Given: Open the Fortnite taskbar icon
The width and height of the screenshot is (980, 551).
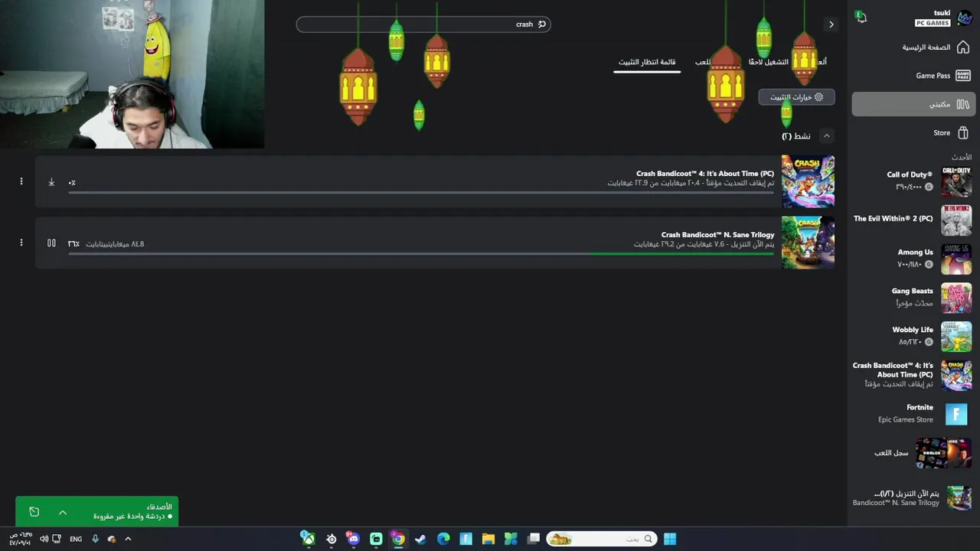Looking at the screenshot, I should tap(465, 539).
